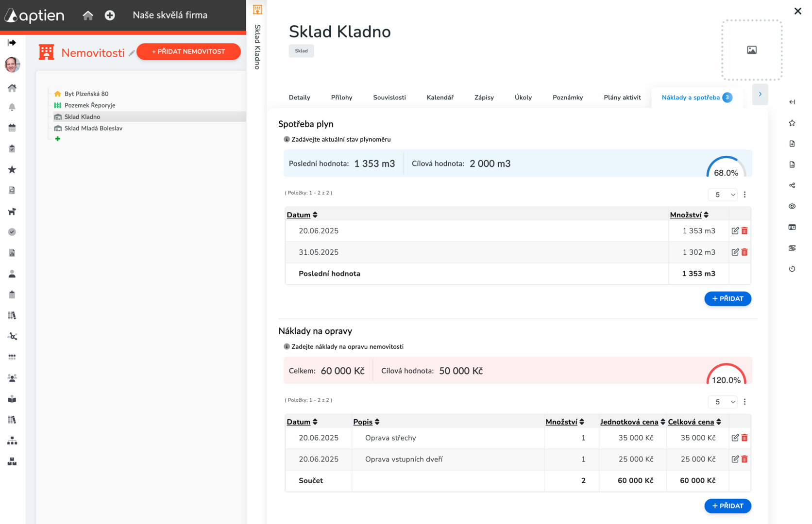This screenshot has width=812, height=524.
Task: Switch to the Zápisy tab
Action: click(x=484, y=98)
